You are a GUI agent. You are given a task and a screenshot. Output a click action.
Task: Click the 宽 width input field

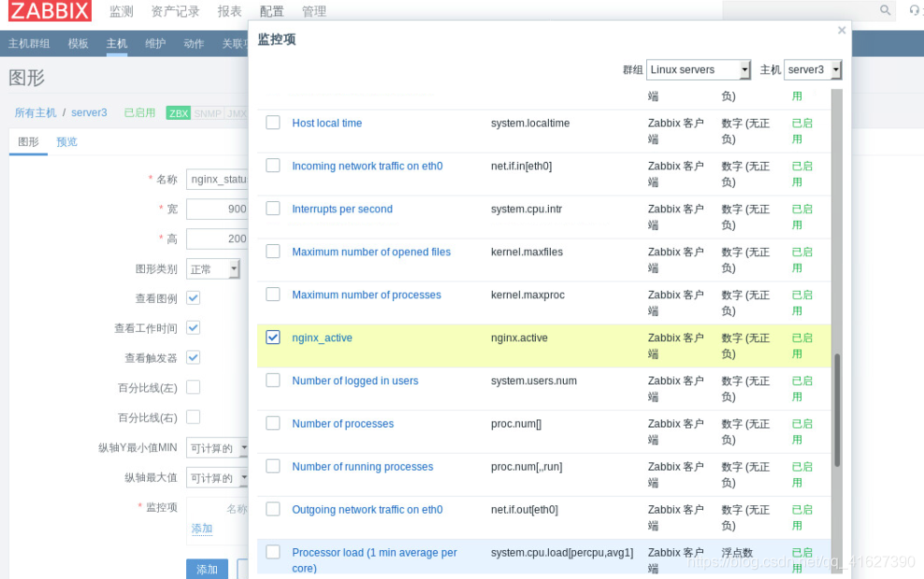218,209
